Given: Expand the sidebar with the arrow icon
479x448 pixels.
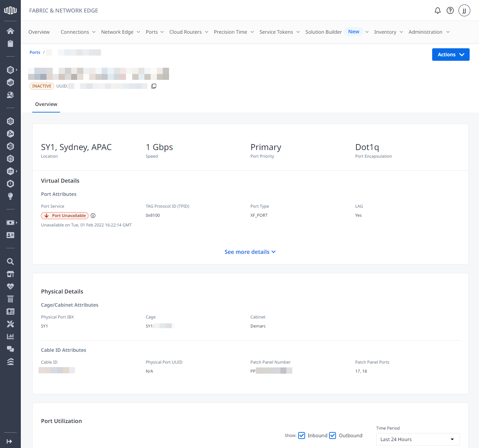Looking at the screenshot, I should coord(9,441).
